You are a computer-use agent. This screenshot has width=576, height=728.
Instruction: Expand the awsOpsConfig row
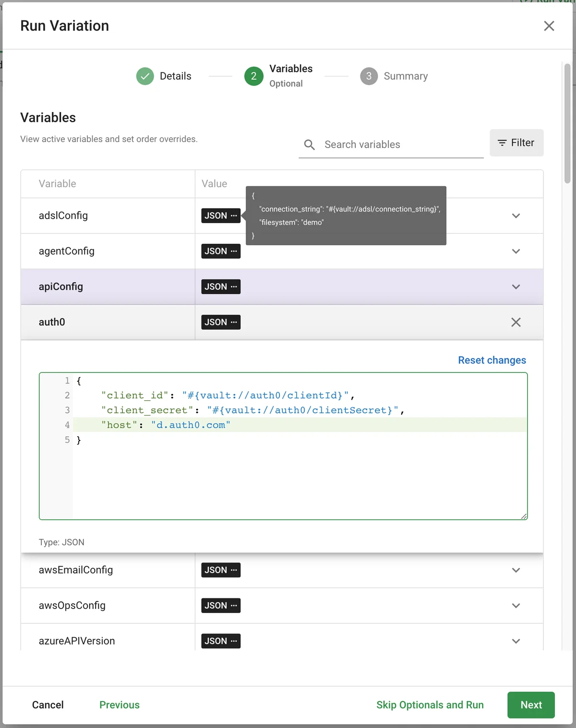point(516,605)
